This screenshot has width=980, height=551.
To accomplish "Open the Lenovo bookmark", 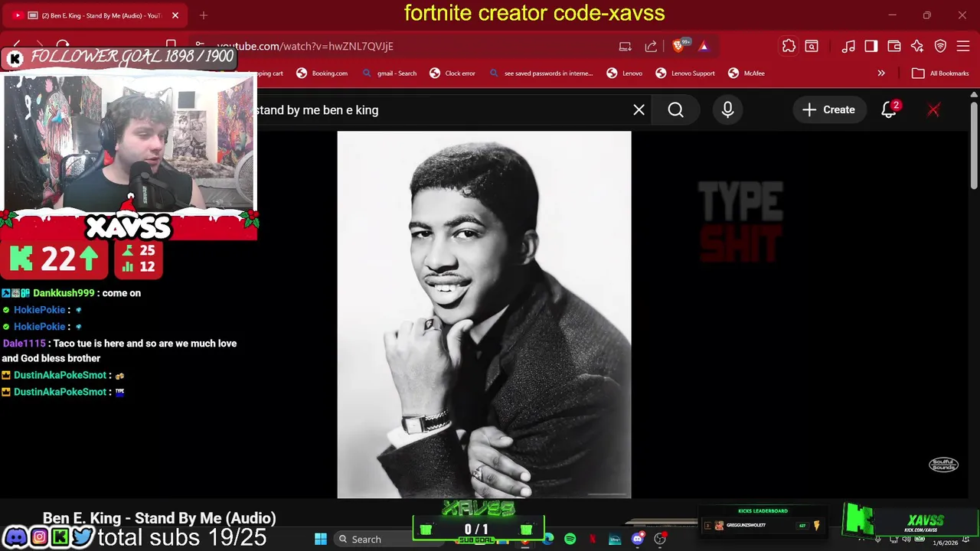I will [625, 73].
